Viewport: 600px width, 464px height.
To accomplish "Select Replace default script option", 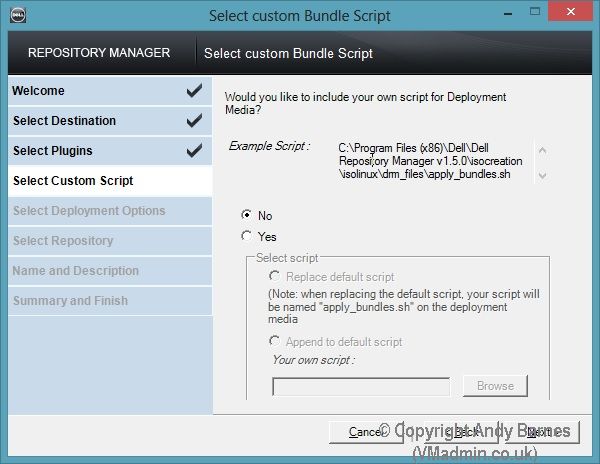I will (x=274, y=276).
